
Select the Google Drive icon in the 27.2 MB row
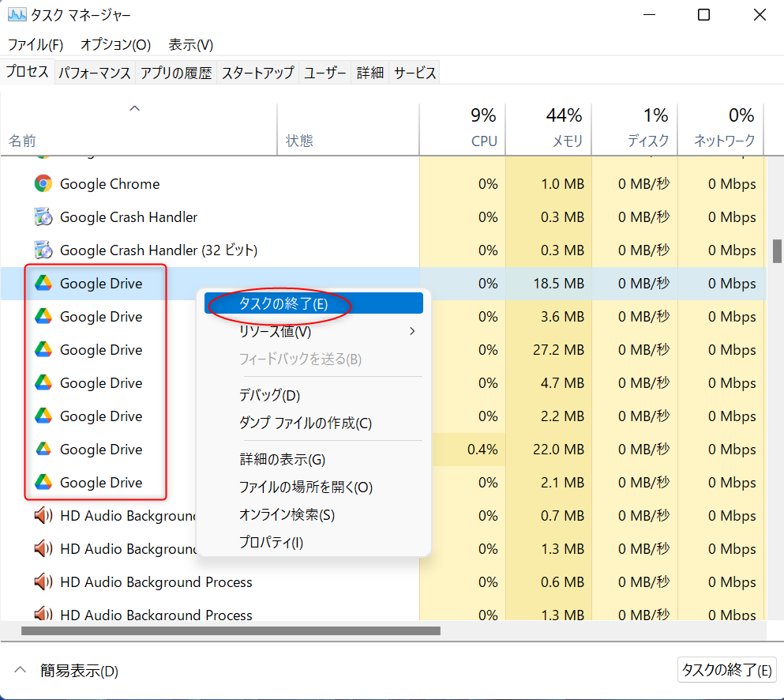coord(43,349)
